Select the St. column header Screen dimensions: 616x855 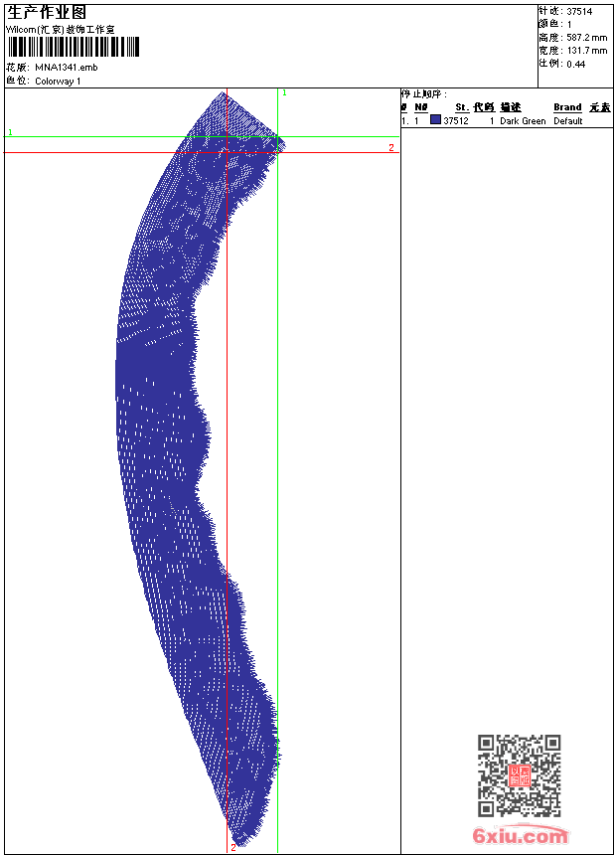[x=462, y=107]
